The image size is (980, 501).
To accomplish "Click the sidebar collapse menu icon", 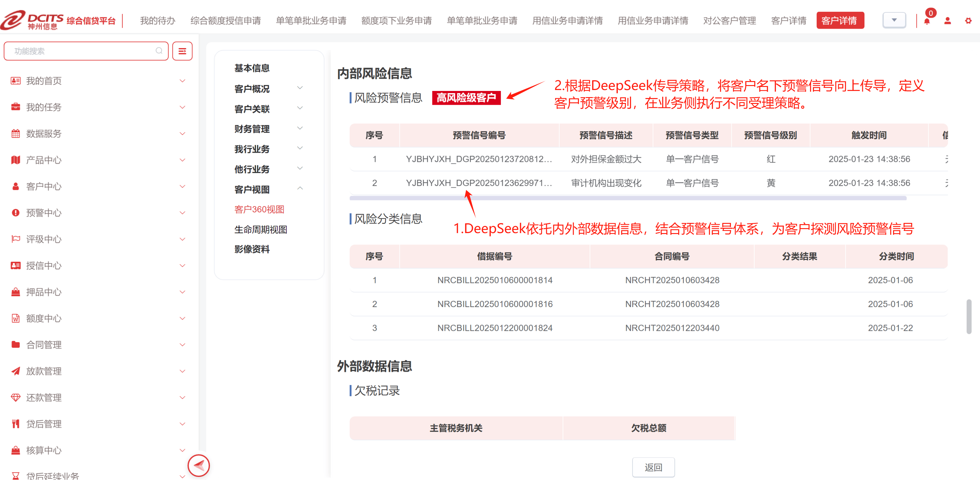I will (182, 51).
